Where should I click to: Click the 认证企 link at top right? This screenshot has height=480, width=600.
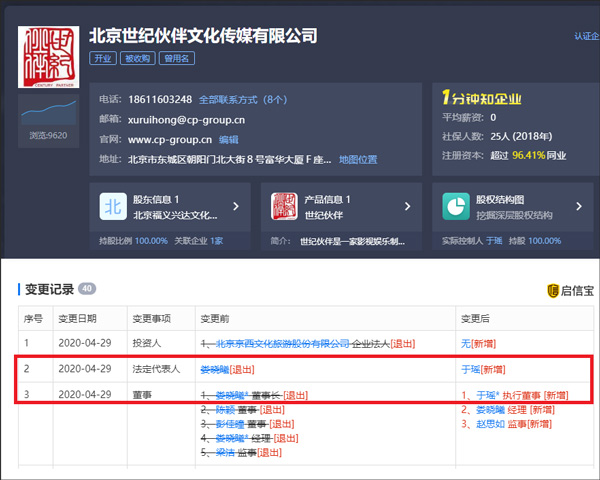coord(587,36)
